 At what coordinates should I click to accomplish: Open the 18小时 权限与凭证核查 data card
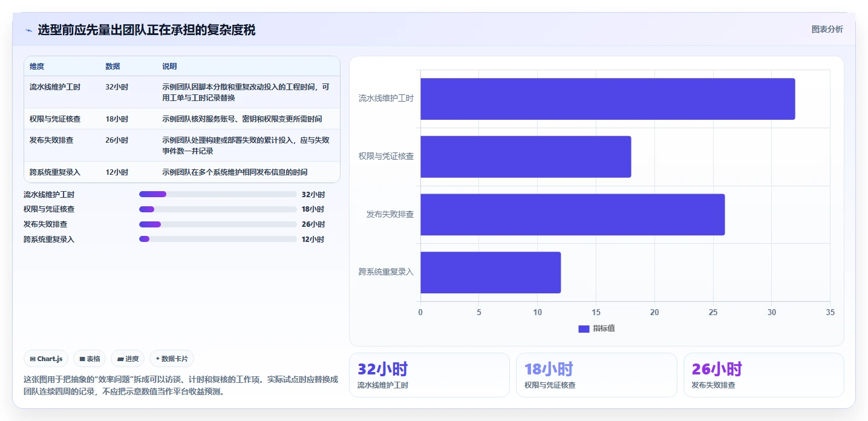596,375
